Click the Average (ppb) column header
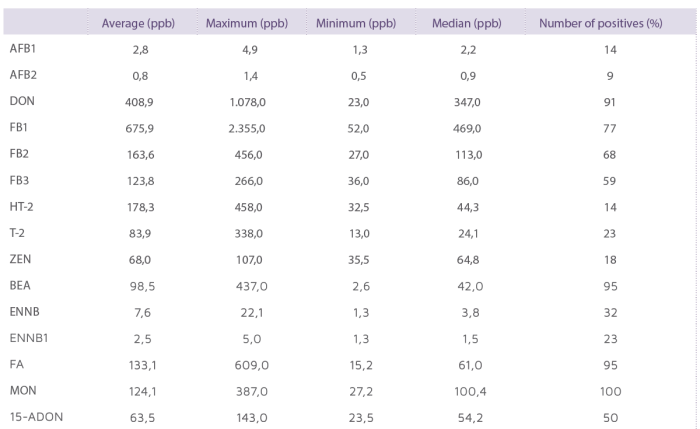Viewport: 700px width, 429px height. (x=138, y=23)
